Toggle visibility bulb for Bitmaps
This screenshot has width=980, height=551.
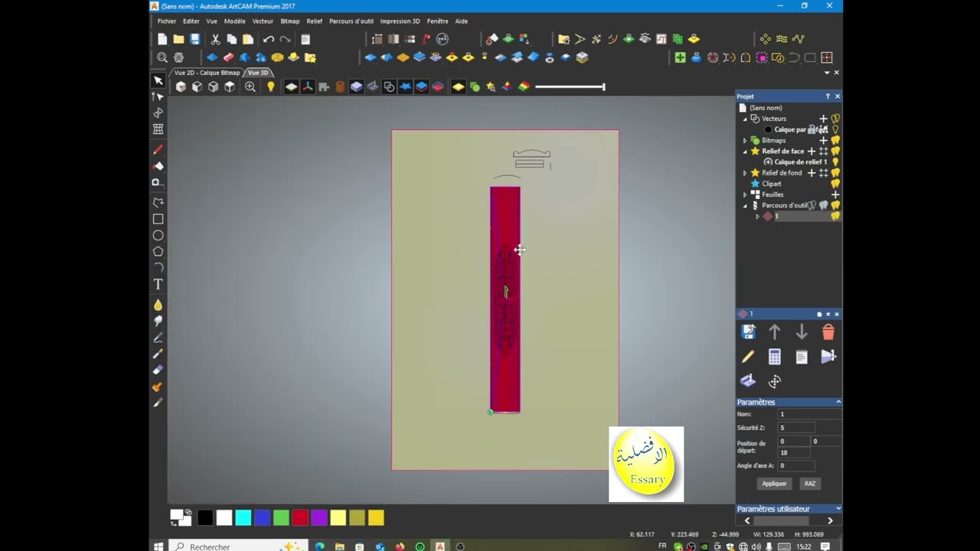tap(835, 141)
